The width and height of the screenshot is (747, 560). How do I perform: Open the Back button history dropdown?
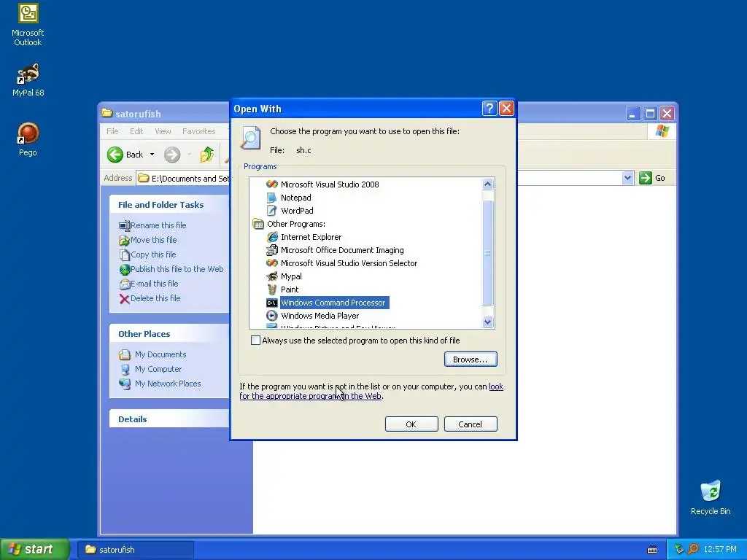pos(152,155)
